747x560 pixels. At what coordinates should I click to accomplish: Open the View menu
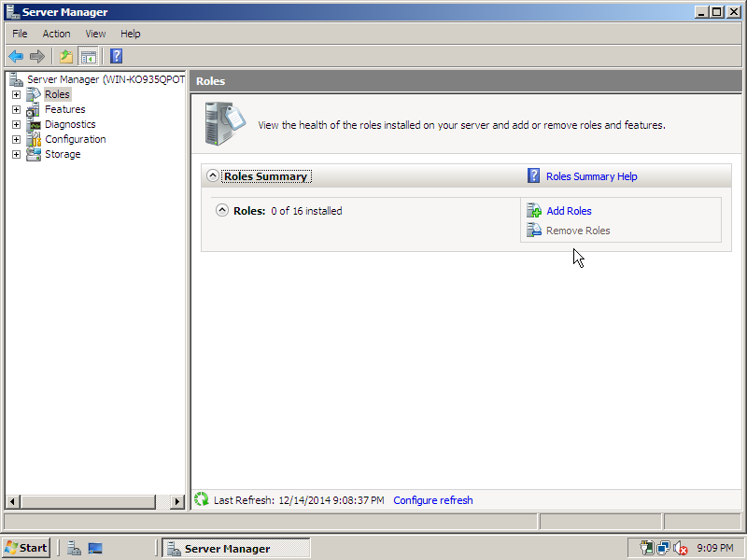(x=95, y=33)
